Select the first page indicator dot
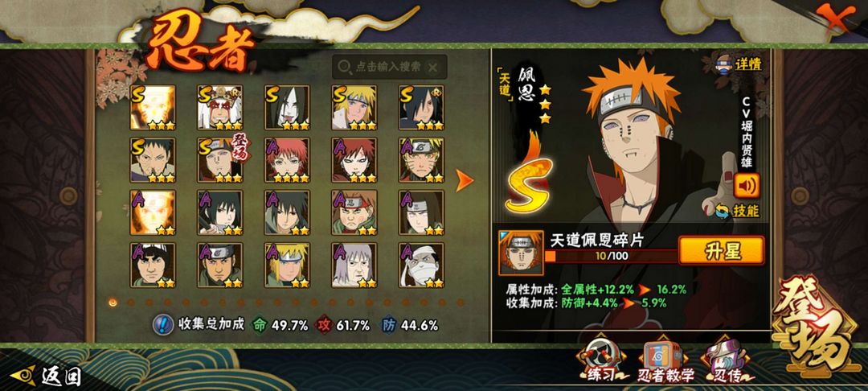 pyautogui.click(x=113, y=303)
